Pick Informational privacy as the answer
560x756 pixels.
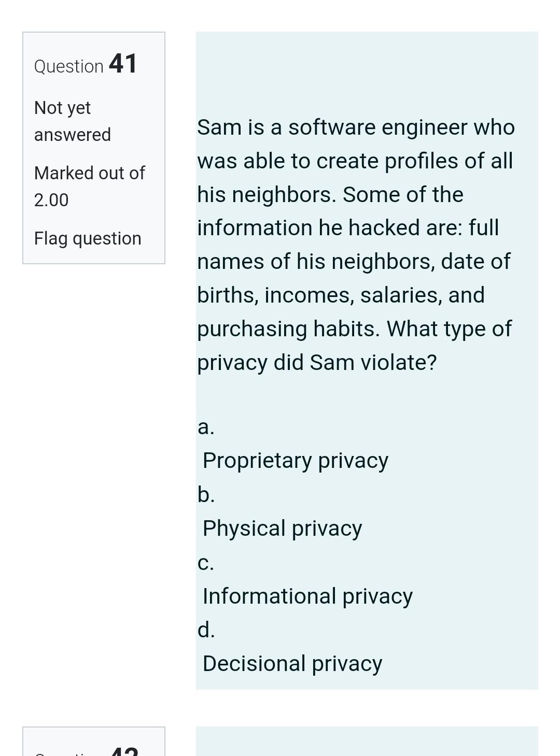[x=307, y=596]
